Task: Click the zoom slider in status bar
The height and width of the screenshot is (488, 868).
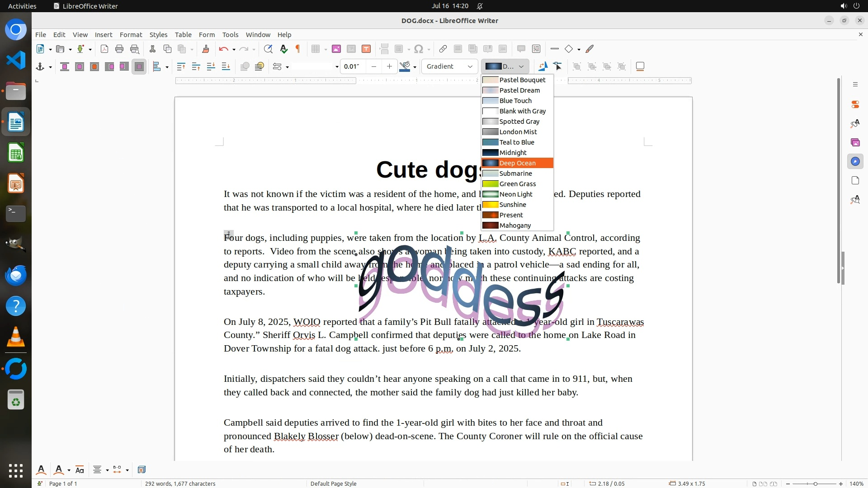Action: pos(815,483)
